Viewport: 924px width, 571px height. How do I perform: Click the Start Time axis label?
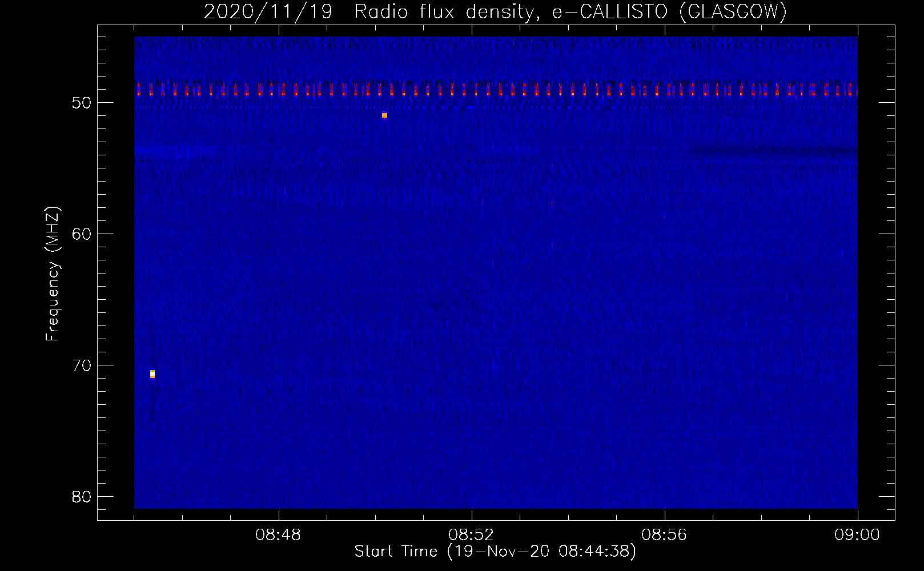coord(495,552)
